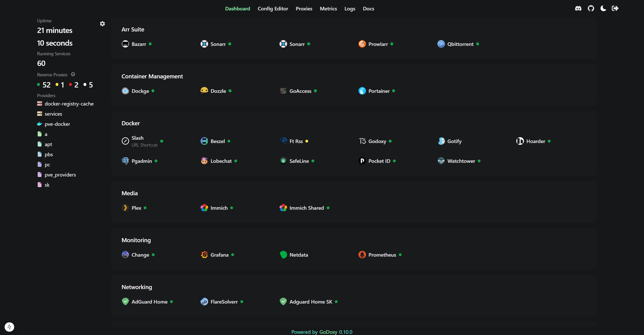Select the pve-docker provider
Screen dimensions: 644x335
[x=57, y=124]
